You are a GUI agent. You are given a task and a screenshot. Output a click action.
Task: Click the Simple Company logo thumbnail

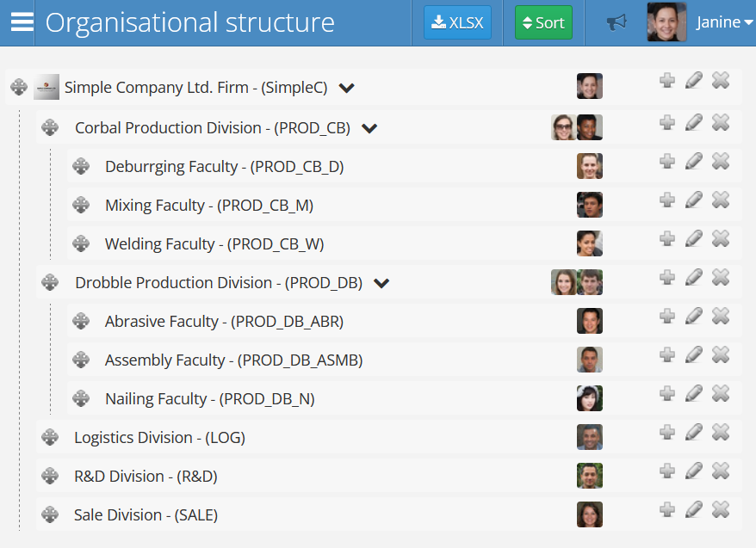(x=46, y=87)
